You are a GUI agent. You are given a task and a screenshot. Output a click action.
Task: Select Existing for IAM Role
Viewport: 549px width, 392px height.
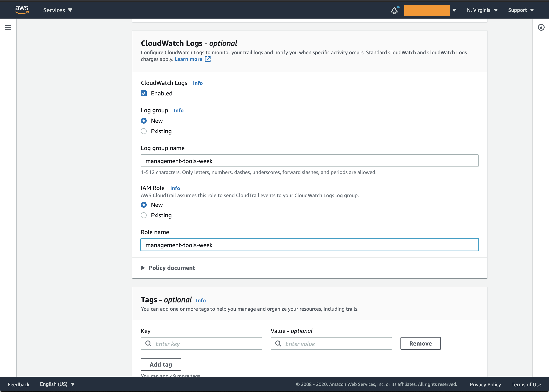pos(144,215)
